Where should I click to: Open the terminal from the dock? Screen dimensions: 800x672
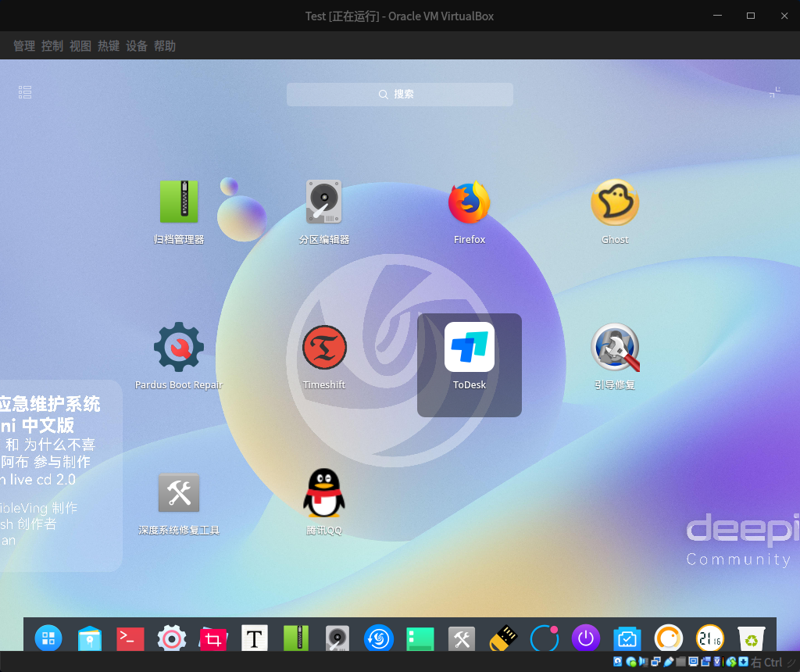click(x=130, y=638)
